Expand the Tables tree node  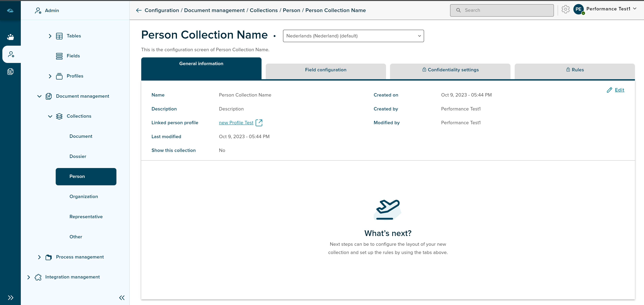click(50, 36)
